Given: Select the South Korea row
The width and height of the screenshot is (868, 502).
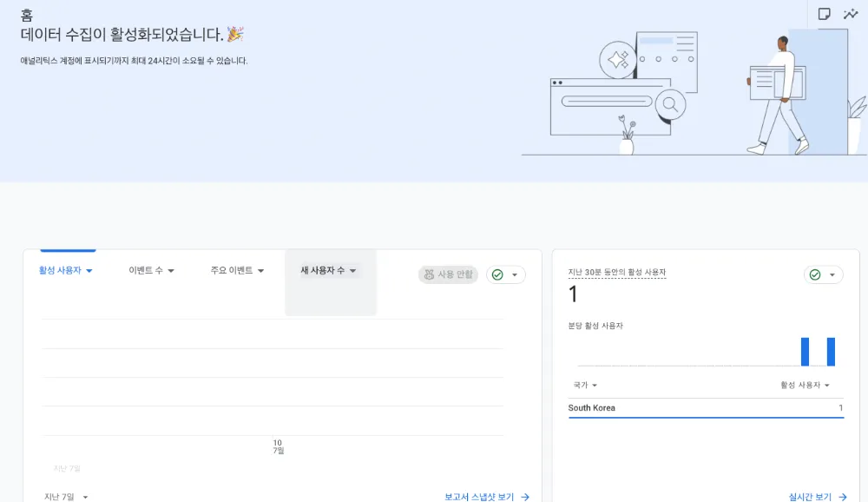Looking at the screenshot, I should [705, 408].
